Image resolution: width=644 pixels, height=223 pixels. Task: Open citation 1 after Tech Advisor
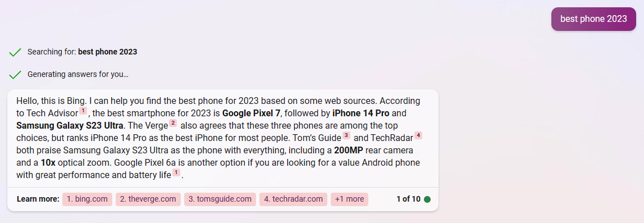[x=83, y=111]
